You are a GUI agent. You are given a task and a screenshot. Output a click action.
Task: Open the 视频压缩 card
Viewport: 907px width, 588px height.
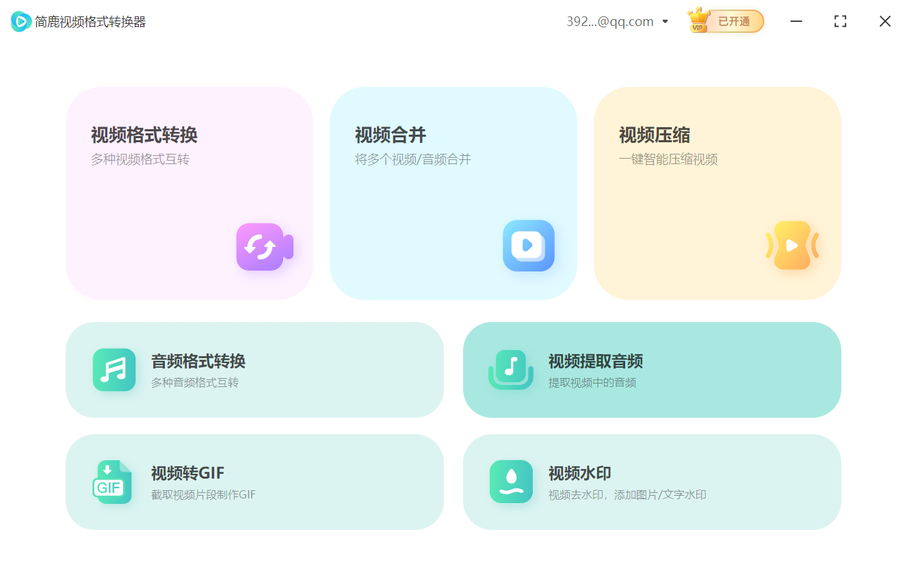click(717, 193)
